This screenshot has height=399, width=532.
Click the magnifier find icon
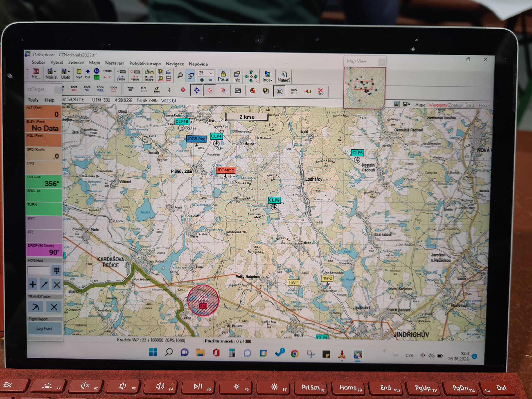[180, 75]
